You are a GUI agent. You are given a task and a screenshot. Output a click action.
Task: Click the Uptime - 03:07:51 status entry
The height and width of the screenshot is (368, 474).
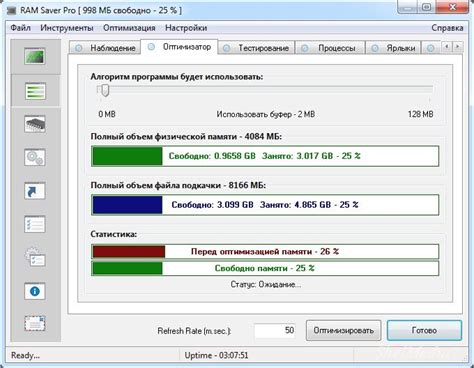click(x=216, y=356)
